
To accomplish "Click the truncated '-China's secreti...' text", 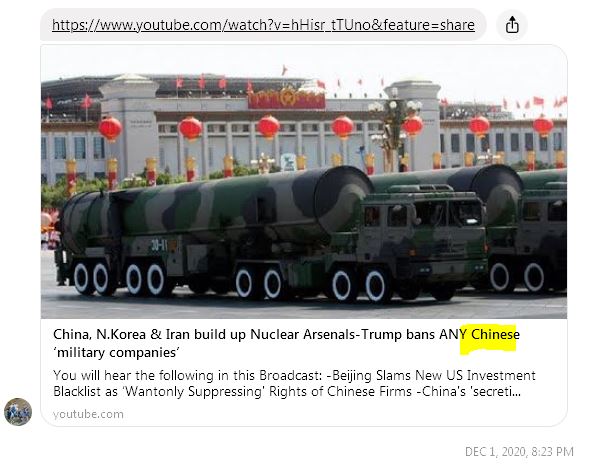I will 469,391.
